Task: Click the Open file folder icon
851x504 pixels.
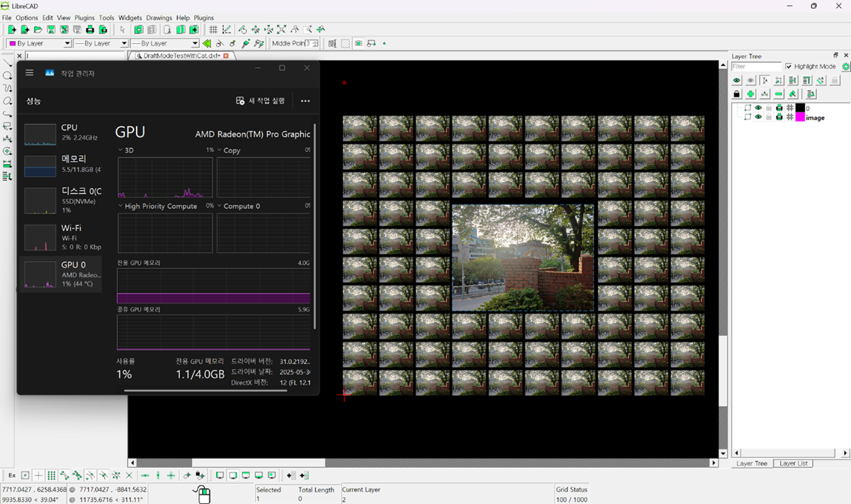Action: [37, 30]
